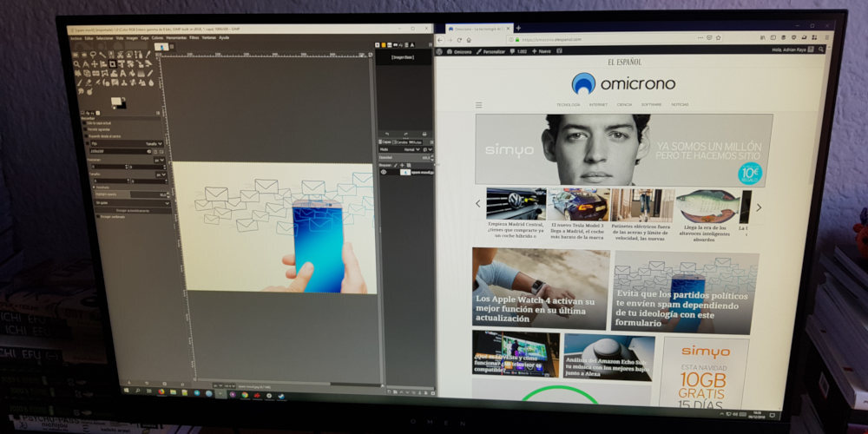This screenshot has height=434, width=868.
Task: Open the GIMP Colores menu
Action: 157,38
